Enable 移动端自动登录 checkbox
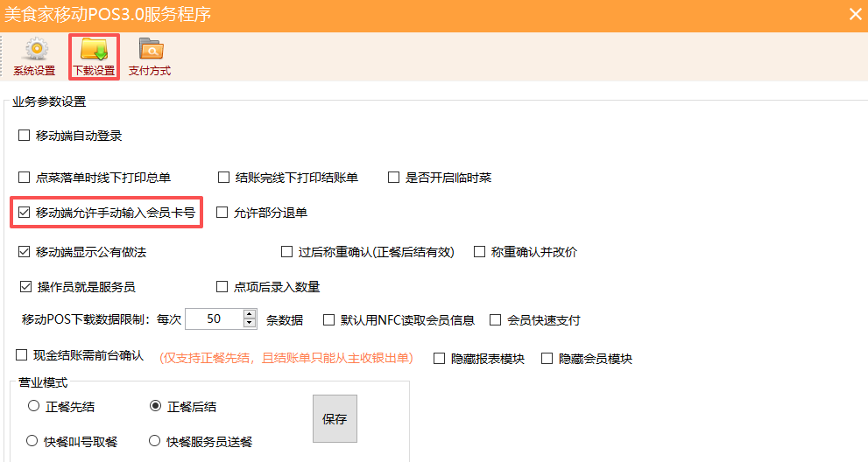Viewport: 868px width, 462px height. pos(25,136)
